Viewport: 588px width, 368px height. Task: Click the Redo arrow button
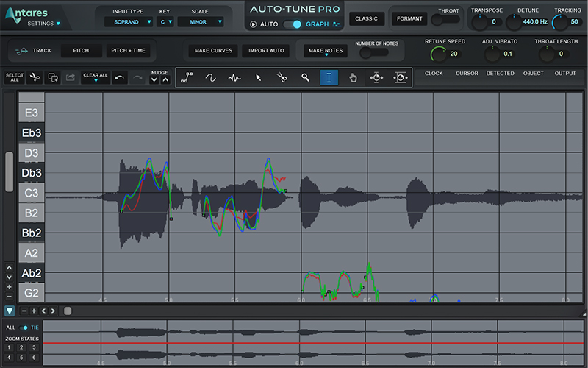pos(137,78)
